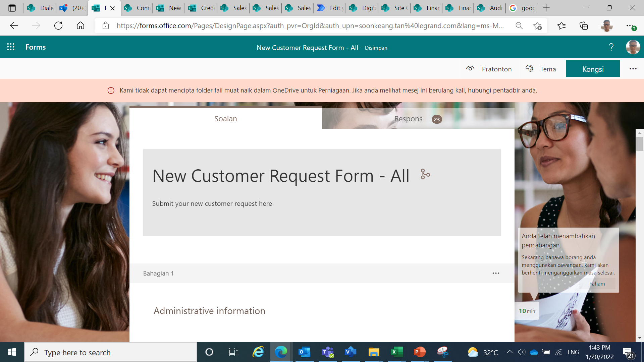The height and width of the screenshot is (362, 644).
Task: Dismiss the branching tip with Faham
Action: click(597, 284)
